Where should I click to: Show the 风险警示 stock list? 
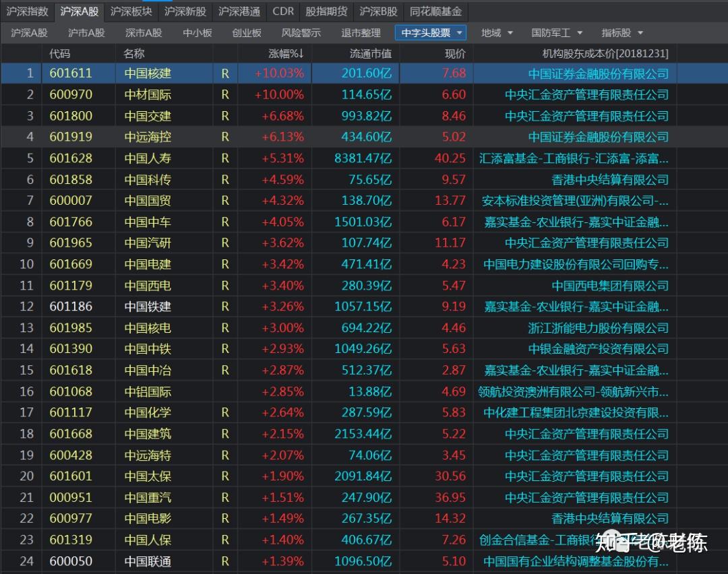pyautogui.click(x=301, y=33)
